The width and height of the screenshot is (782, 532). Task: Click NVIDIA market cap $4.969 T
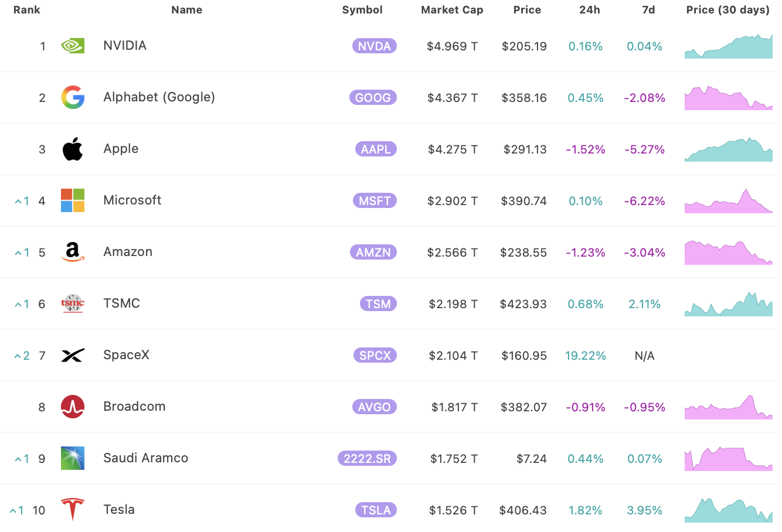(x=452, y=46)
